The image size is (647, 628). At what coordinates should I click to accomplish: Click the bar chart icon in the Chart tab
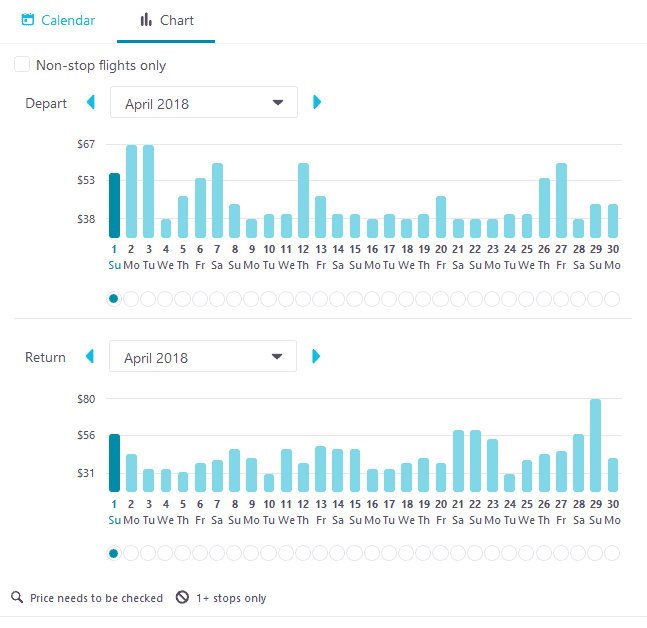point(146,20)
